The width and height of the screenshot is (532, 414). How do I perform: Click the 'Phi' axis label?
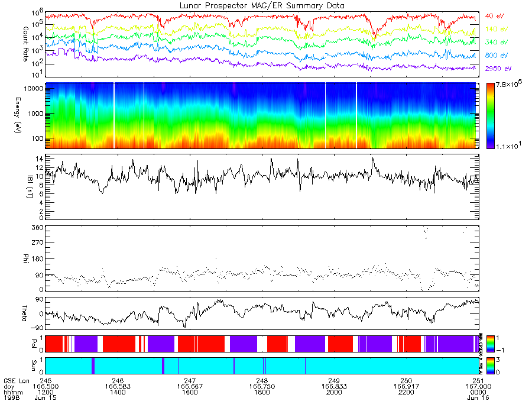pyautogui.click(x=25, y=258)
